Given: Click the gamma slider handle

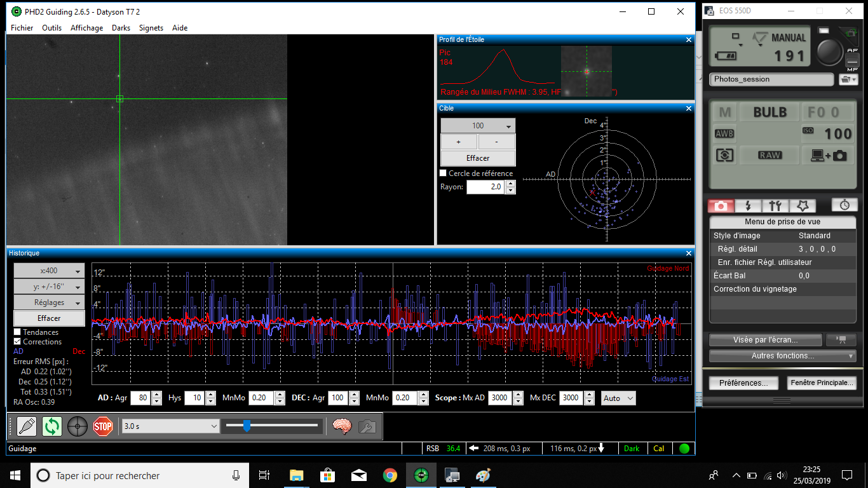Looking at the screenshot, I should (247, 426).
